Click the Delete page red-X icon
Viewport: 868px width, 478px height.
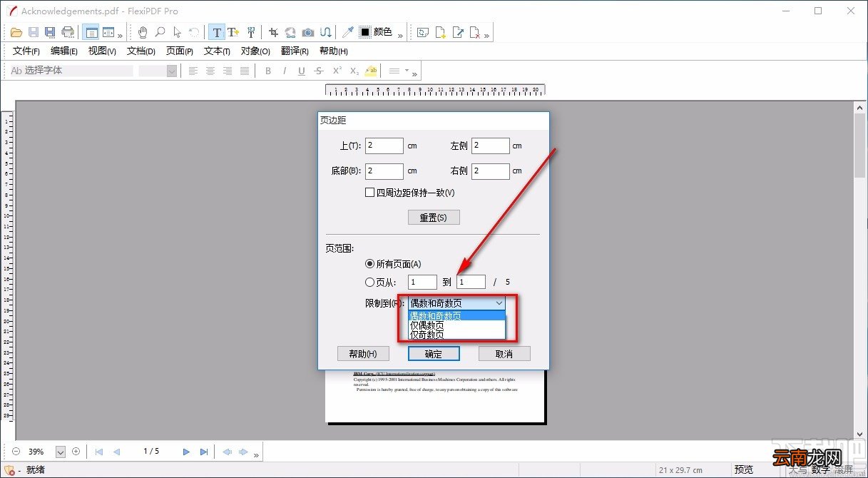tap(475, 32)
